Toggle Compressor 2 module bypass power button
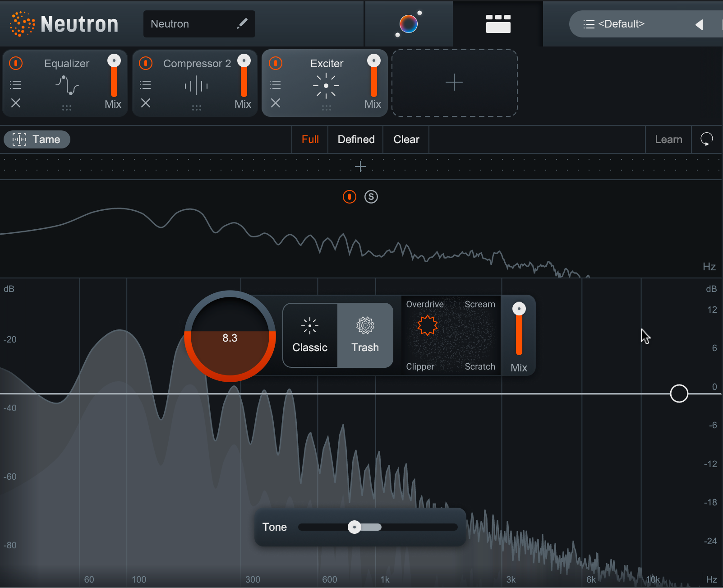Screen dimensions: 723x588 pos(146,63)
